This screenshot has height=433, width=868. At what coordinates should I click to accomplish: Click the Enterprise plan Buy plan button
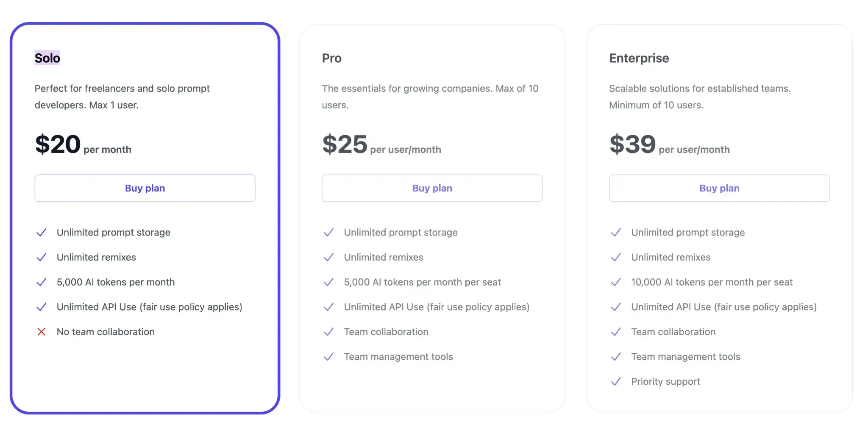[719, 188]
